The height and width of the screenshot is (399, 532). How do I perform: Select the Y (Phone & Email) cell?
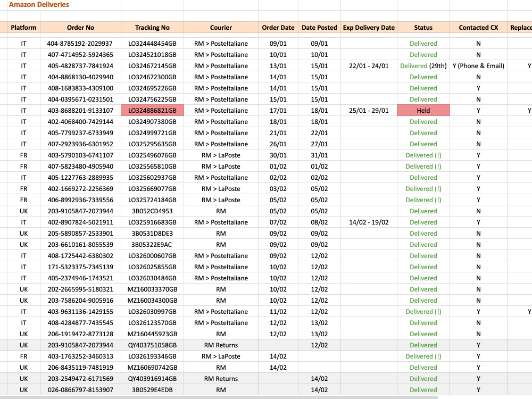478,66
